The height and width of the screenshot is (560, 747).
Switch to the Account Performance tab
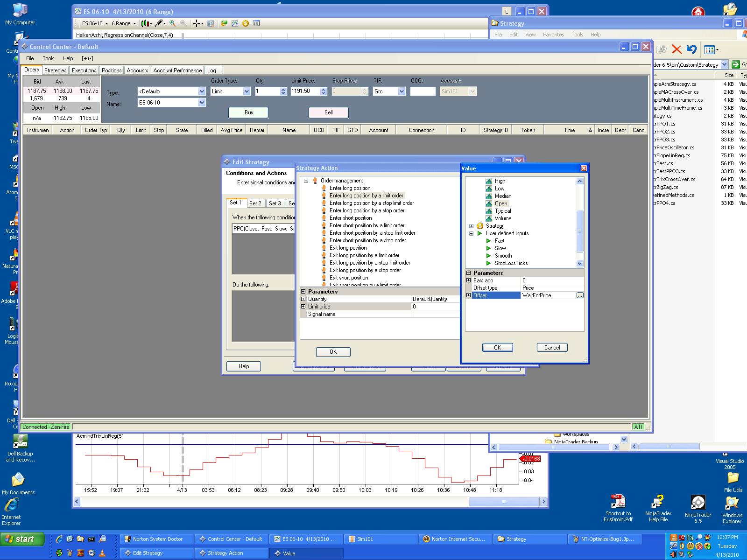pyautogui.click(x=177, y=70)
